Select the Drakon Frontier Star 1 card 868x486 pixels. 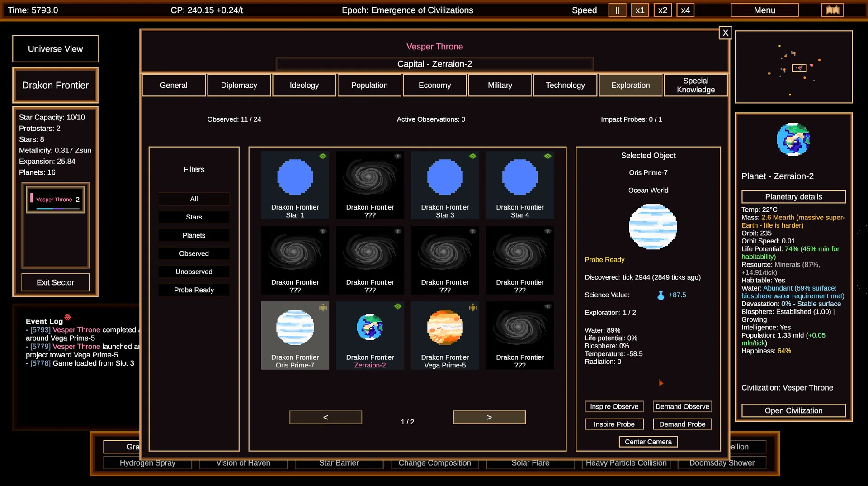pyautogui.click(x=295, y=186)
